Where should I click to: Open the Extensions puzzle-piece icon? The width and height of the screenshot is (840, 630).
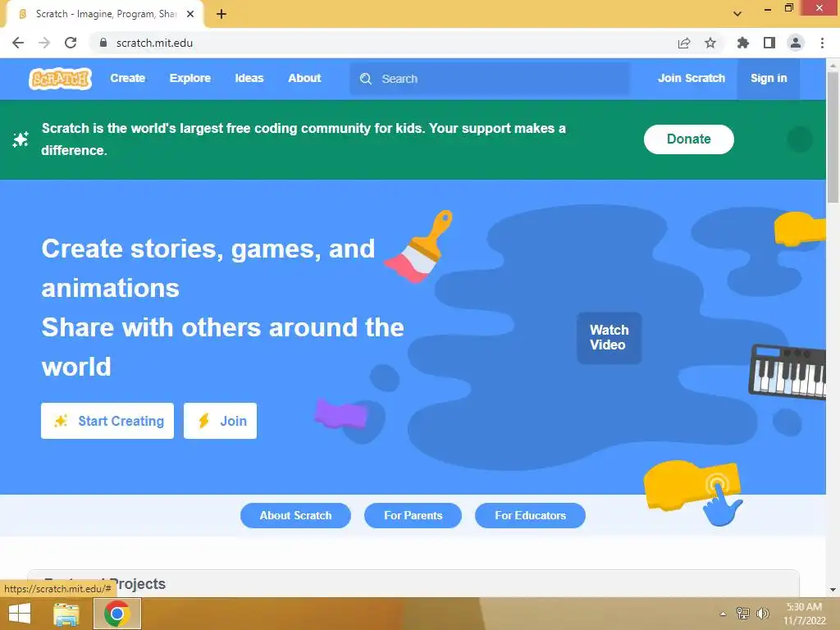(x=743, y=43)
